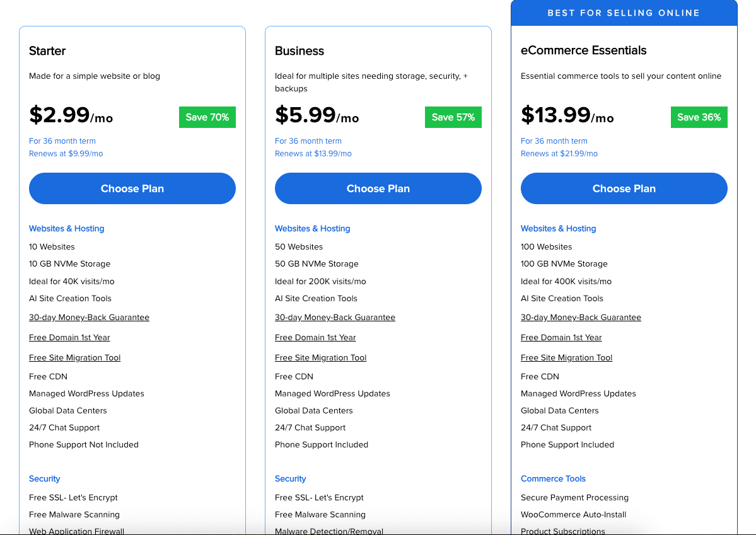This screenshot has height=535, width=756.
Task: Open Business plan's 30-day Money-Back Guarantee link
Action: [x=335, y=318]
